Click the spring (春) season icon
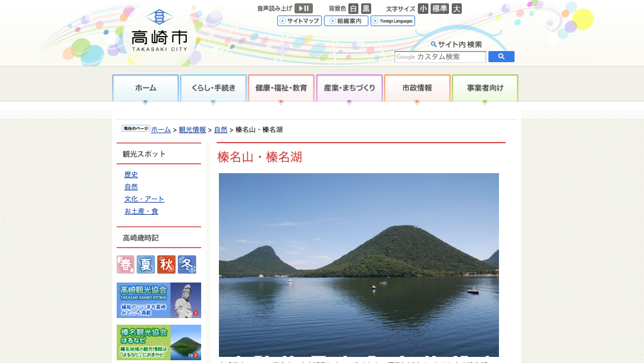 click(126, 265)
